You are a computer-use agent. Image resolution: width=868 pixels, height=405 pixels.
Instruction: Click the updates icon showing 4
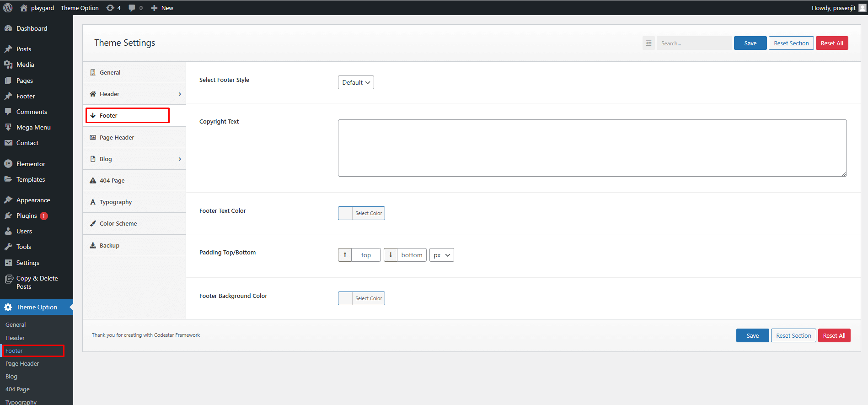coord(110,8)
